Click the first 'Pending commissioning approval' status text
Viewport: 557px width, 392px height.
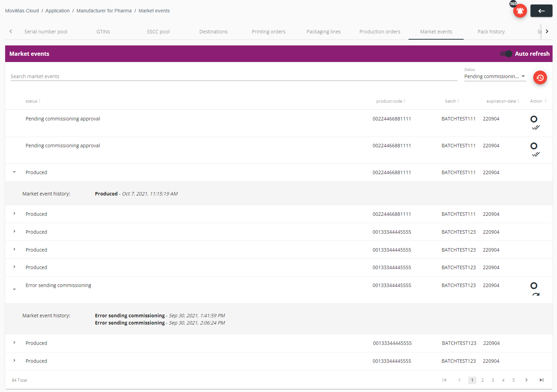pyautogui.click(x=63, y=119)
